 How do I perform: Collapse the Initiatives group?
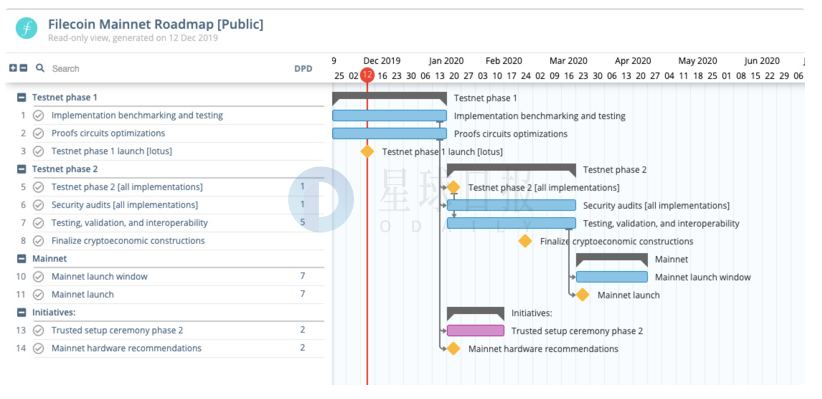click(21, 312)
